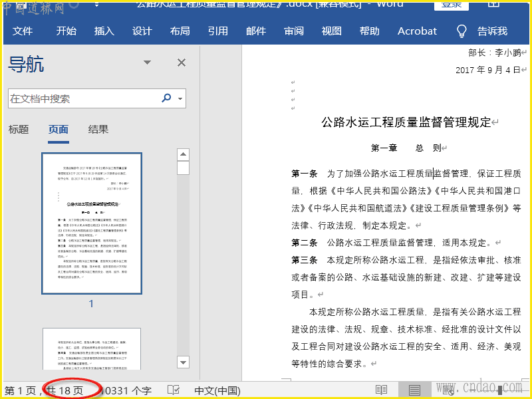Select the 审阅 ribbon tab
This screenshot has width=532, height=399.
point(294,31)
